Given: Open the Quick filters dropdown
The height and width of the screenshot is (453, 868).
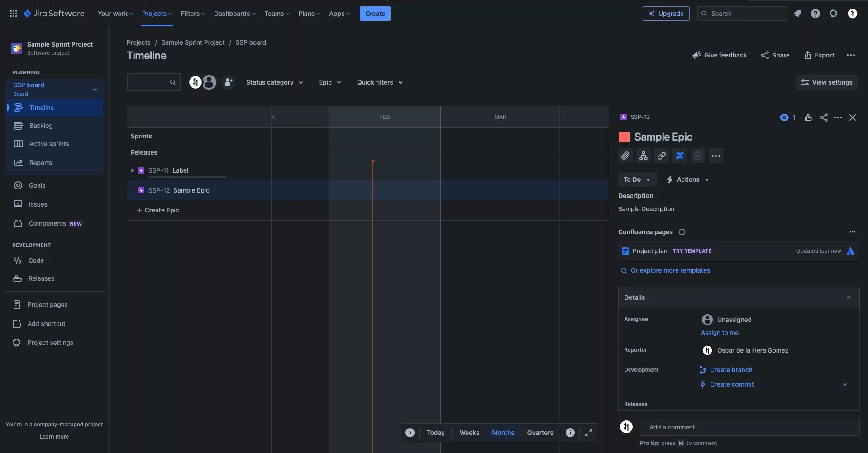Looking at the screenshot, I should (380, 82).
